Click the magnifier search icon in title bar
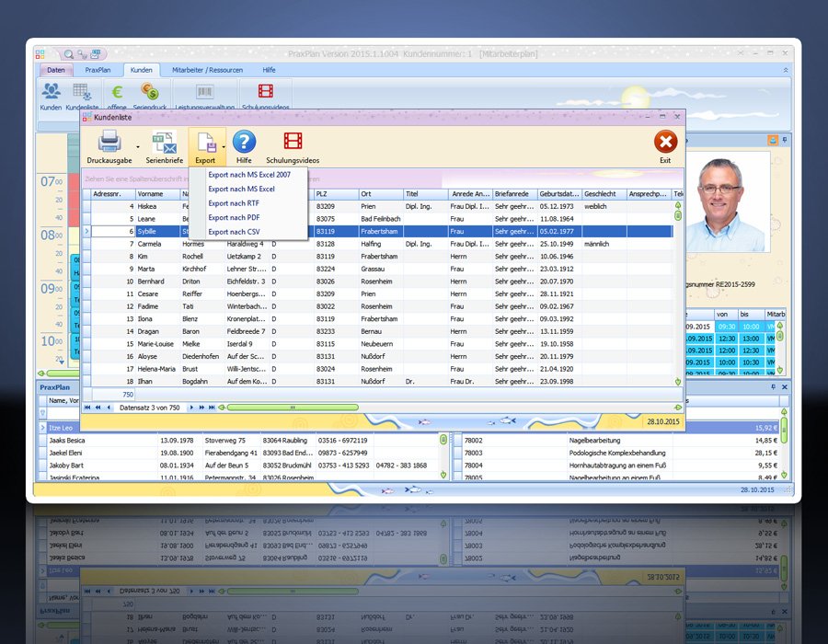This screenshot has height=644, width=828. tap(69, 54)
